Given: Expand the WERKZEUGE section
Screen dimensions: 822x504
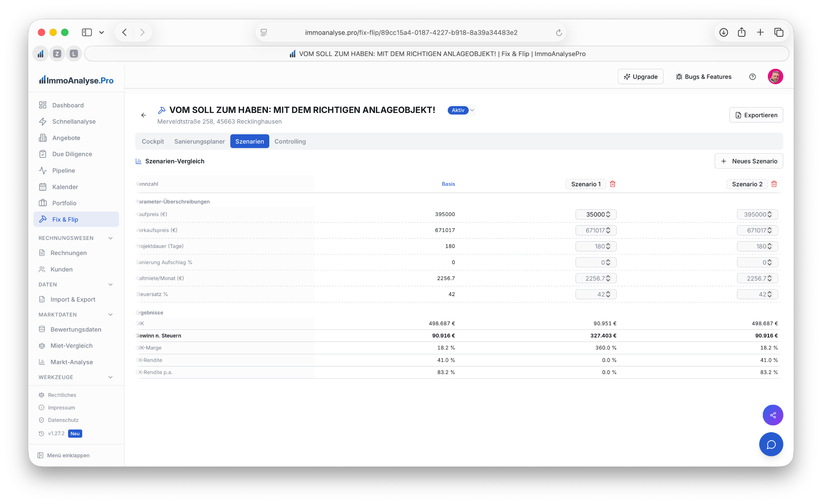Looking at the screenshot, I should [x=110, y=377].
